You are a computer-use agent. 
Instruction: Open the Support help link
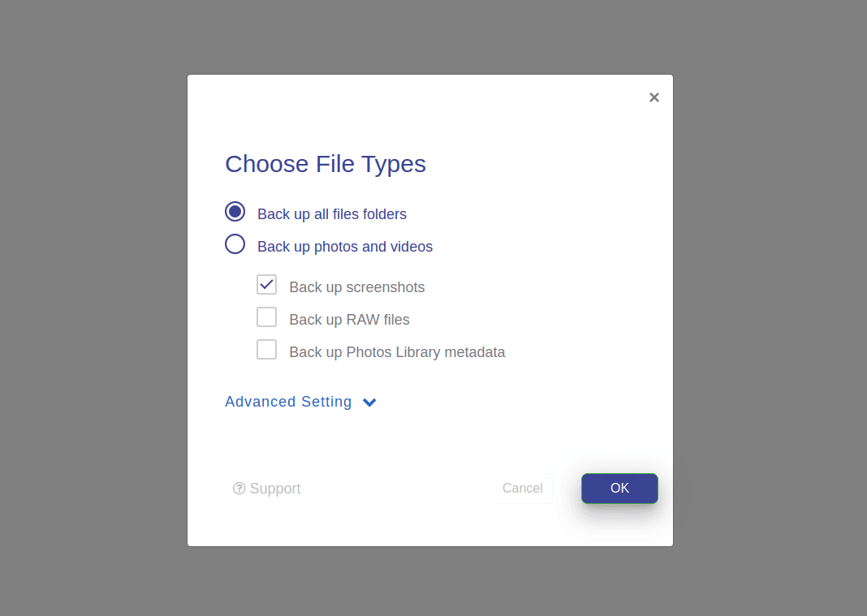pyautogui.click(x=267, y=488)
